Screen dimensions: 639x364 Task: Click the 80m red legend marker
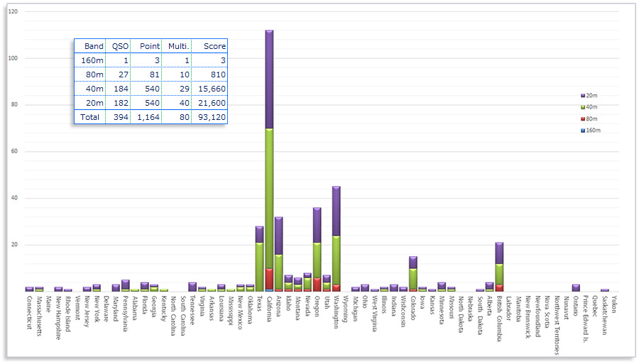[583, 118]
